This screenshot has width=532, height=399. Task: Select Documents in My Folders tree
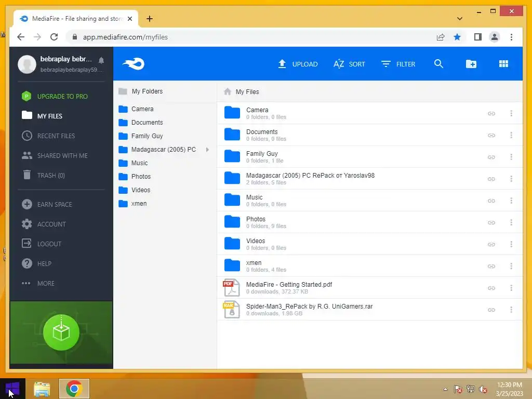141,123
